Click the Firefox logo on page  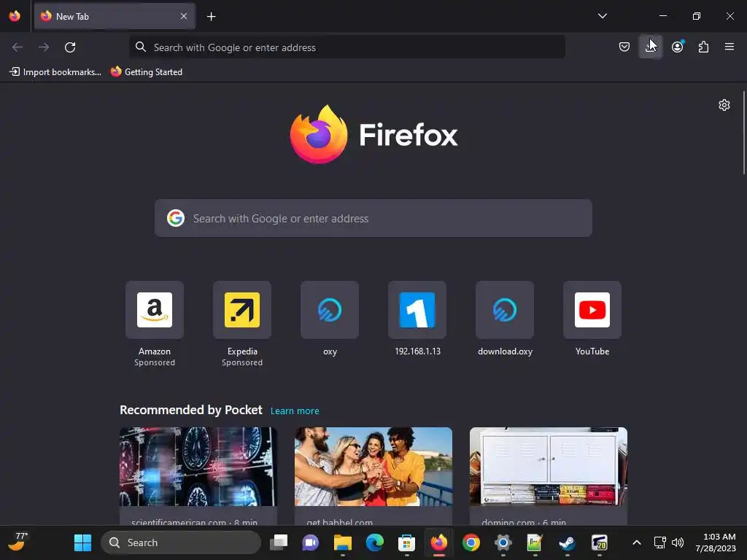[x=374, y=134]
